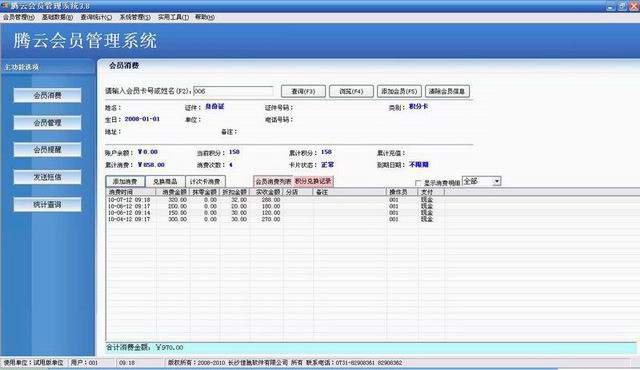640x370 pixels.
Task: Click the 09:18 time in status bar
Action: pyautogui.click(x=127, y=363)
